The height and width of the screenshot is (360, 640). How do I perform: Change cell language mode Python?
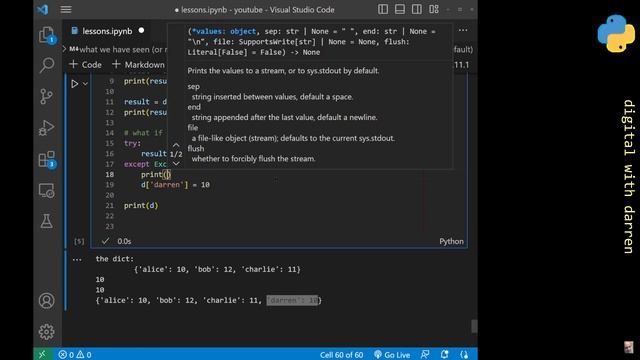[x=451, y=241]
